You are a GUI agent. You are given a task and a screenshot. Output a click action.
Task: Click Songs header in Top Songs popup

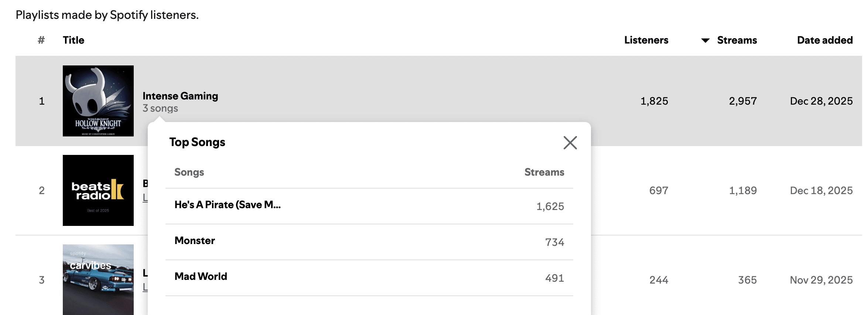point(189,172)
